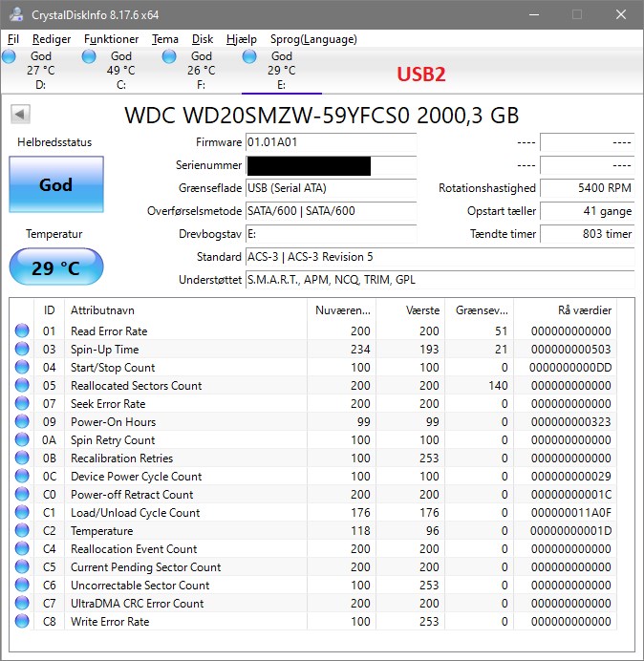Click status icon of Load/Unload Cycle Count
644x661 pixels.
pyautogui.click(x=22, y=512)
